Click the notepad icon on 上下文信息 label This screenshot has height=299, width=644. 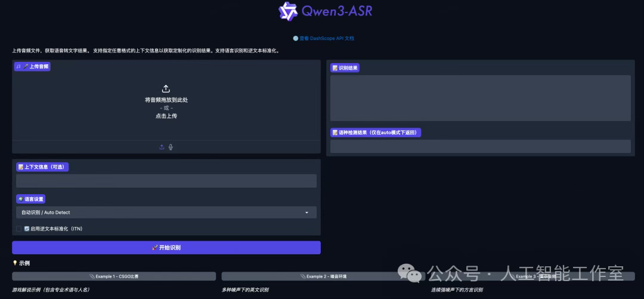[x=21, y=167]
